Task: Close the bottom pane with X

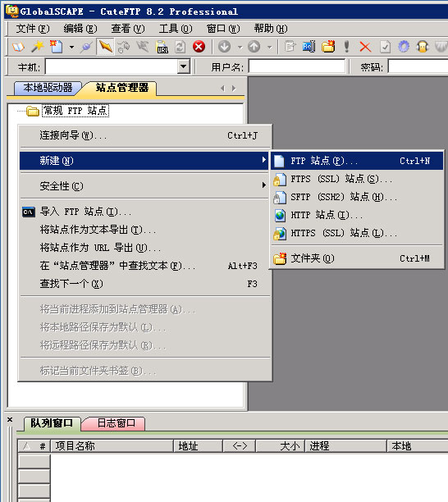Action: coord(10,419)
